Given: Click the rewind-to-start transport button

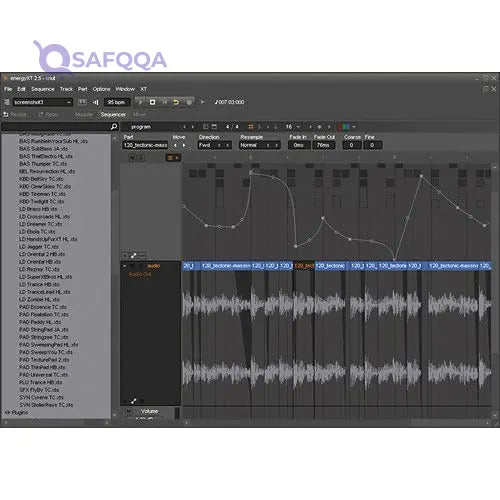Looking at the screenshot, I should pyautogui.click(x=164, y=102).
